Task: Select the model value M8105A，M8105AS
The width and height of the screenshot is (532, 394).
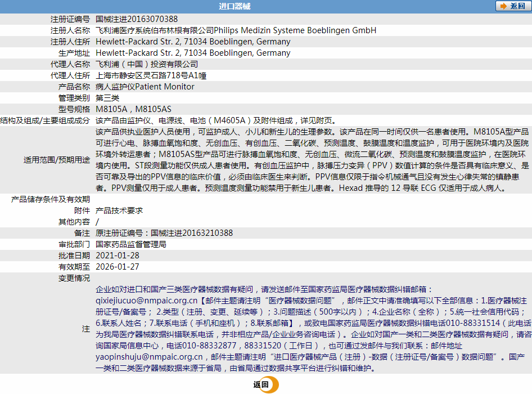Action: point(133,109)
